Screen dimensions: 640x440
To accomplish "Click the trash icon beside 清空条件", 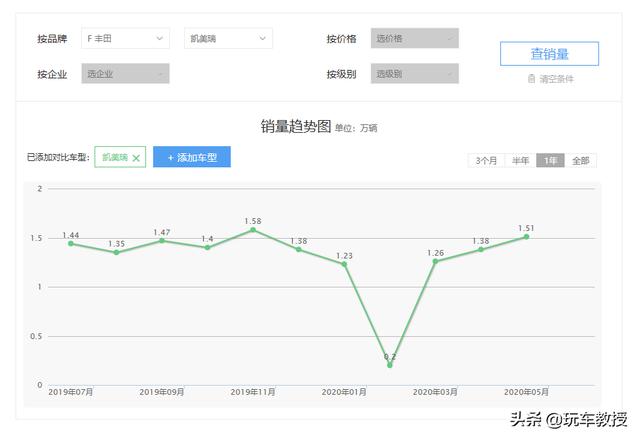I will 532,79.
